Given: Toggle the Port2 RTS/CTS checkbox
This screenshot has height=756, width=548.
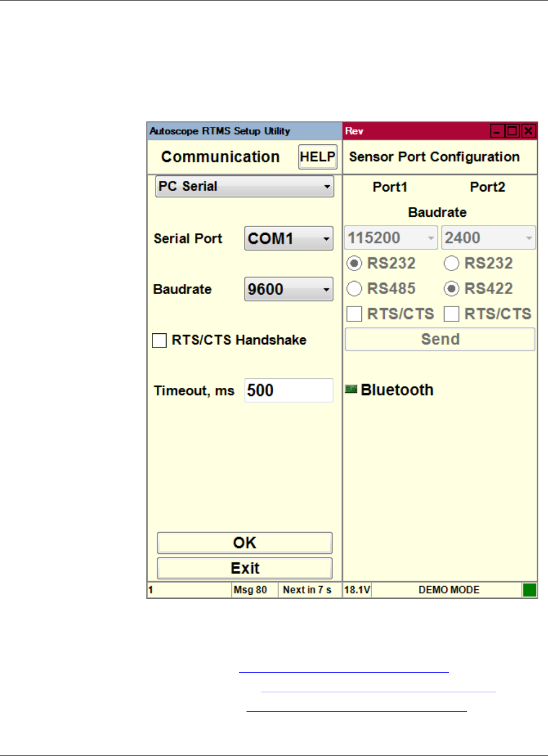Looking at the screenshot, I should (x=452, y=314).
